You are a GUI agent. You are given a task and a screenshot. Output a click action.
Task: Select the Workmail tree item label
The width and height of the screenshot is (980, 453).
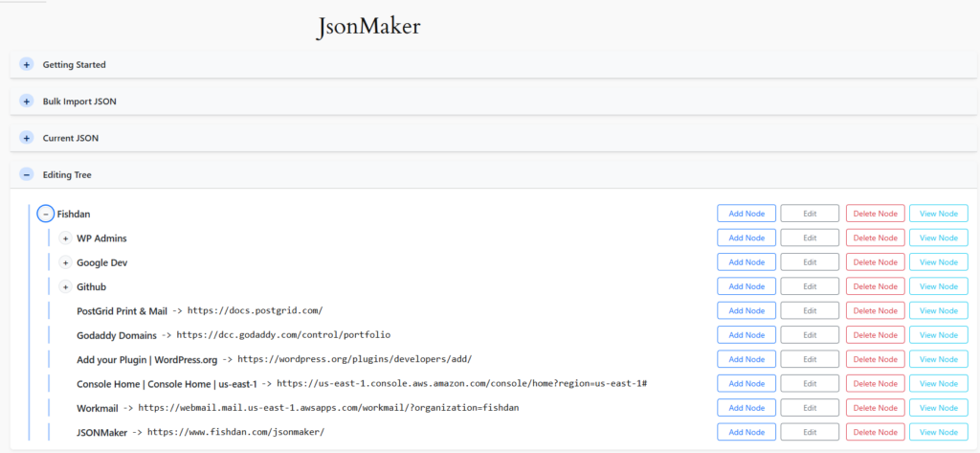coord(98,408)
